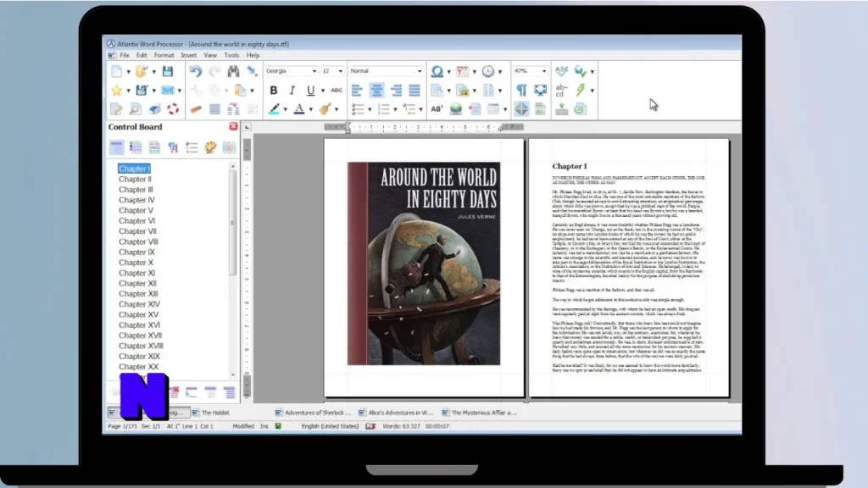868x488 pixels.
Task: Open the Edit menu
Action: pyautogui.click(x=142, y=55)
